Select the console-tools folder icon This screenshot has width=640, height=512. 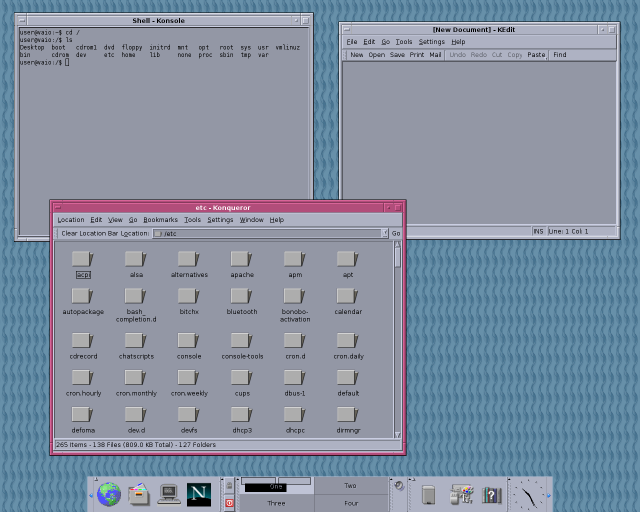(242, 341)
